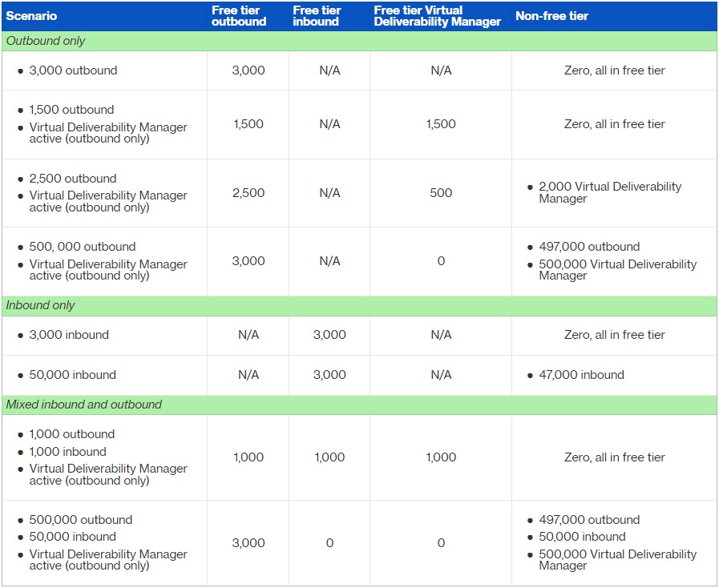The image size is (719, 588).
Task: Select the 'Outbound only' section row
Action: (359, 41)
